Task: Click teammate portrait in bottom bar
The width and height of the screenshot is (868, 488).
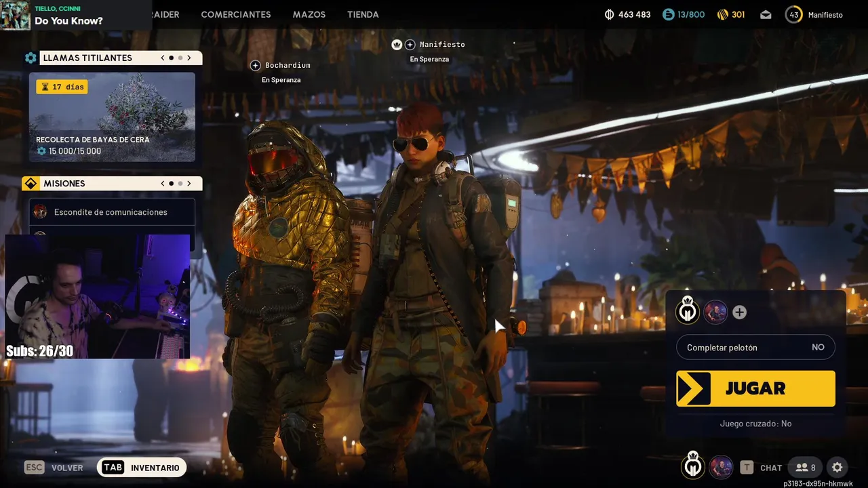Action: coord(721,467)
